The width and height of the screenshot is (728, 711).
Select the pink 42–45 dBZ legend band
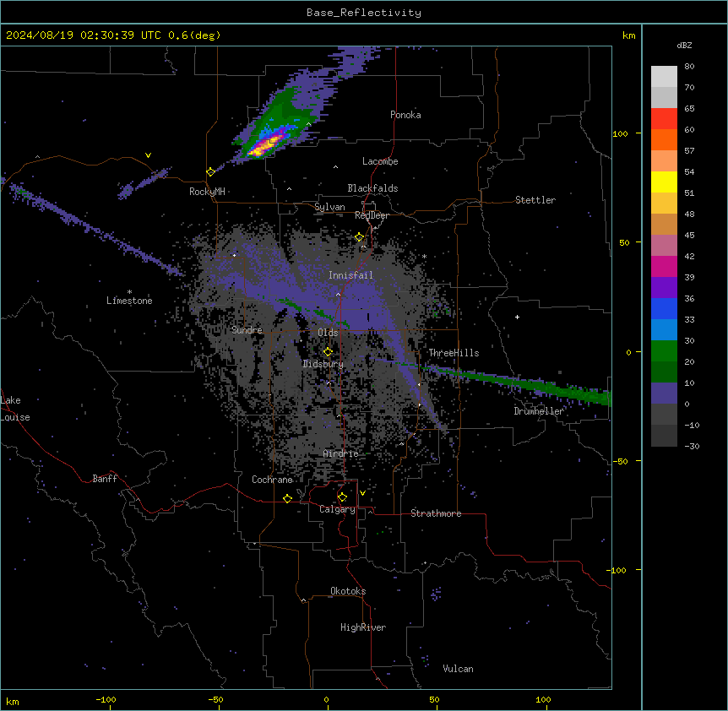click(664, 246)
